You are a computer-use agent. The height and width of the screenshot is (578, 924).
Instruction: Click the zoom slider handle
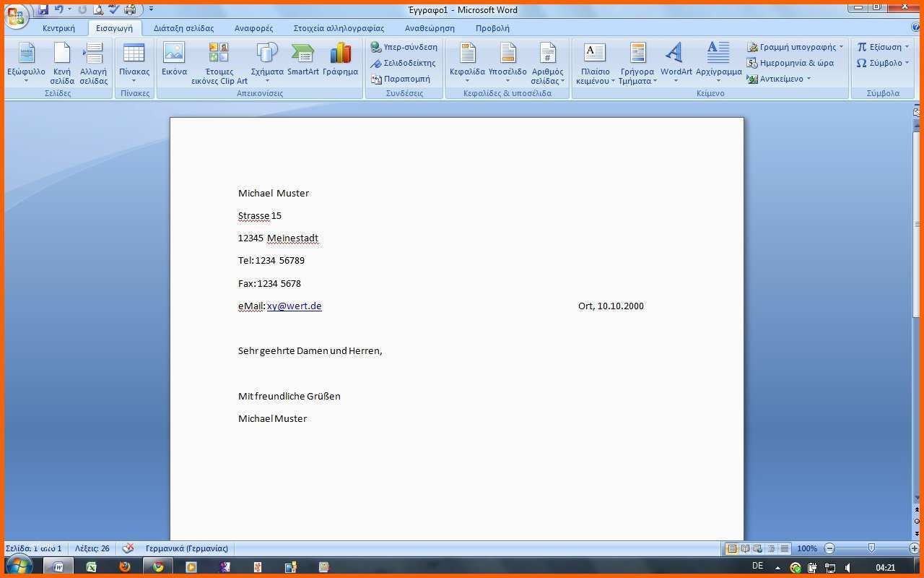[x=871, y=548]
